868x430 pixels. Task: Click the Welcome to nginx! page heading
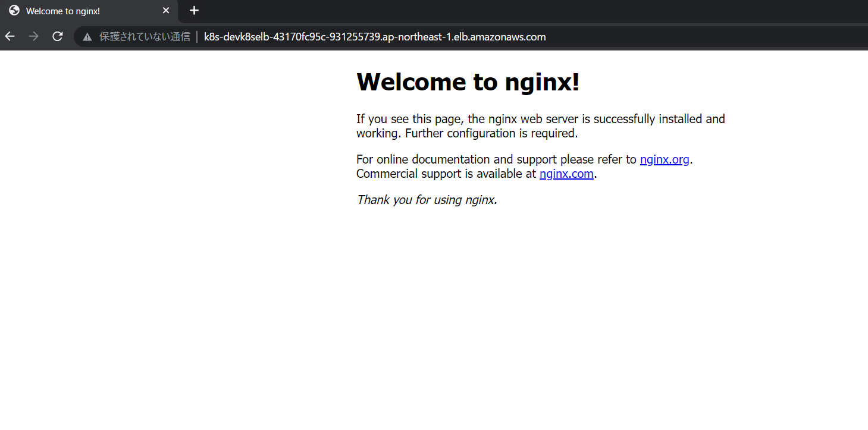[x=468, y=82]
